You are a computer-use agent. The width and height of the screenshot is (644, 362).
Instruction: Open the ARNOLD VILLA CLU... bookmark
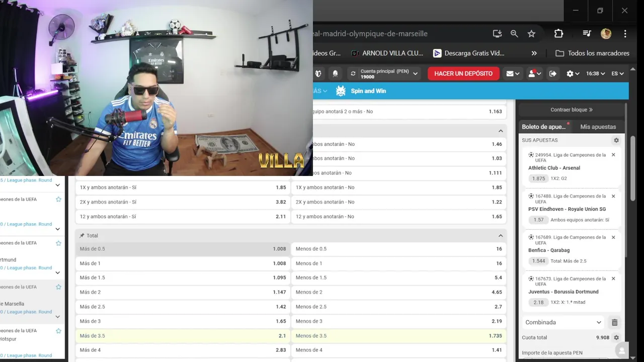(x=387, y=53)
